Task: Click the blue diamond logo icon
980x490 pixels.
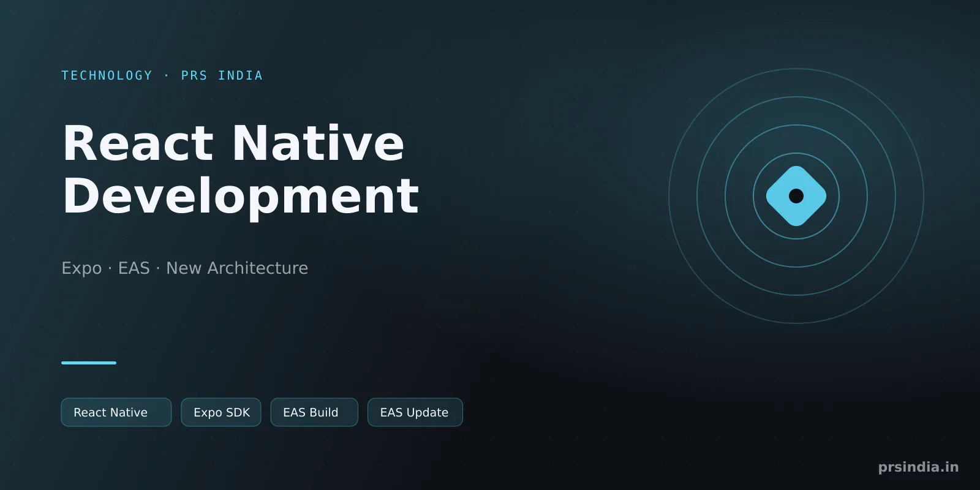Action: [x=796, y=196]
